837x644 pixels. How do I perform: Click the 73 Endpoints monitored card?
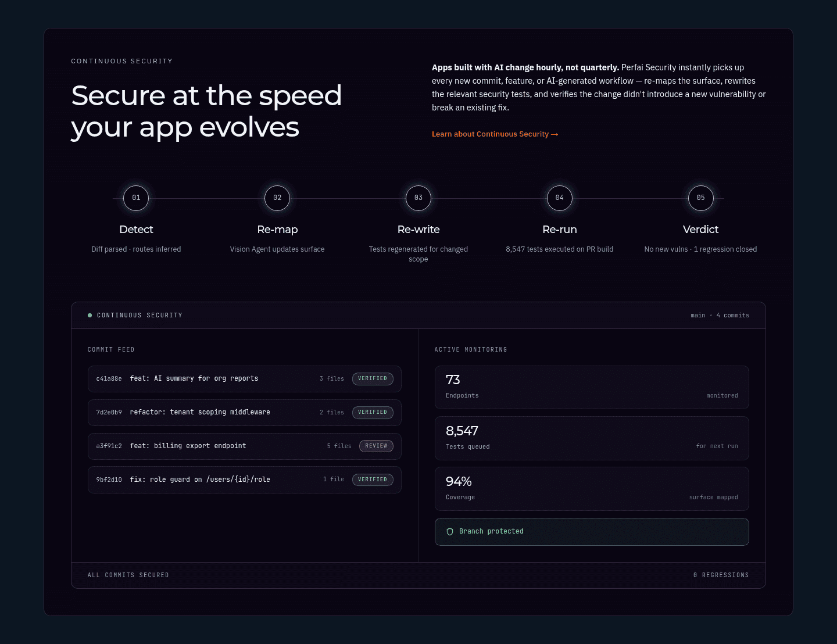(592, 388)
